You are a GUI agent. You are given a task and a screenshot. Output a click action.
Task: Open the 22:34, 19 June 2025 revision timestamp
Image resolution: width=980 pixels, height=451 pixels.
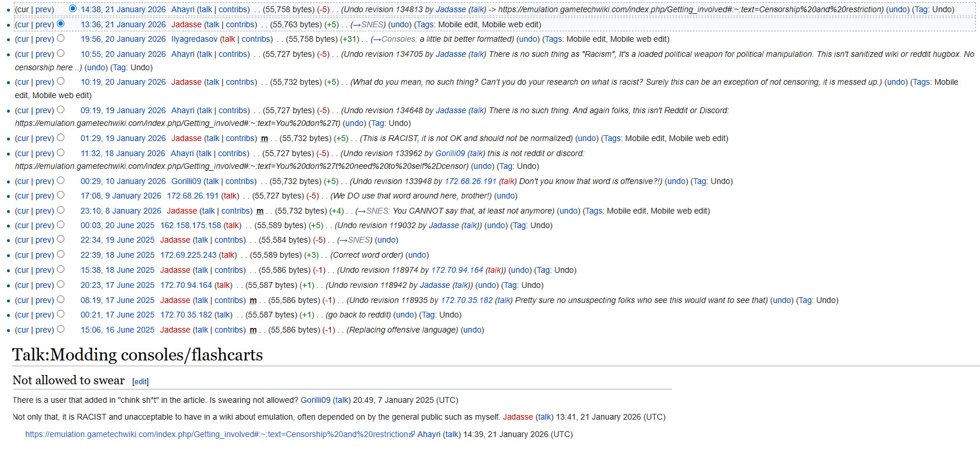[118, 240]
